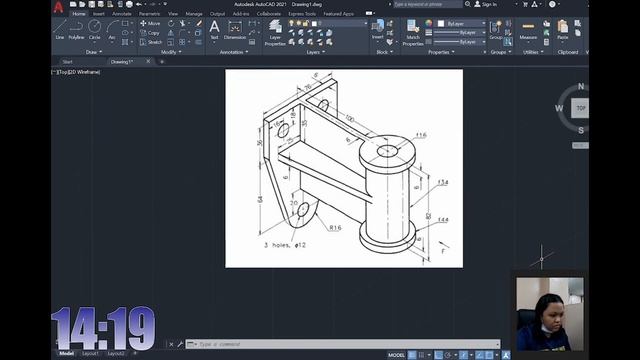The height and width of the screenshot is (360, 640).
Task: Toggle snap mode in status bar
Action: (x=422, y=355)
